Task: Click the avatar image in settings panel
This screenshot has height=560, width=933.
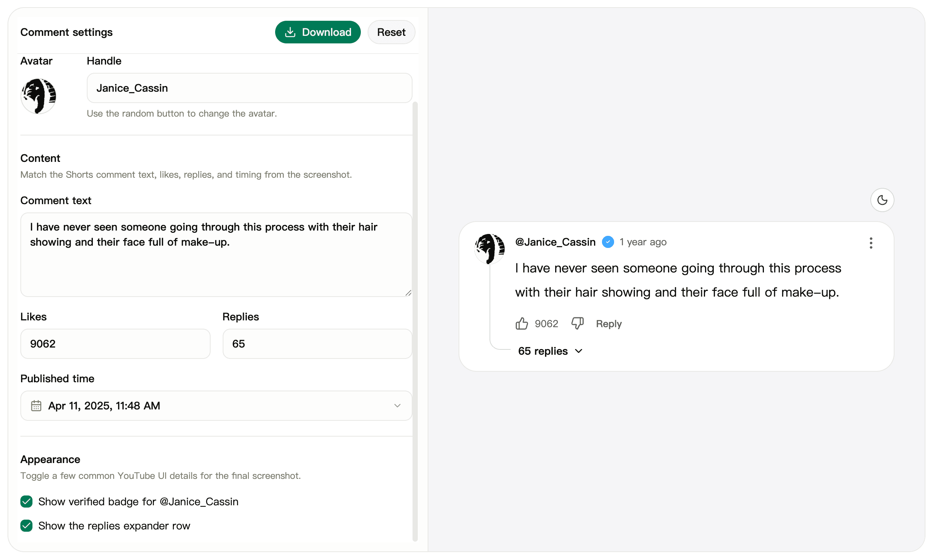Action: point(38,96)
